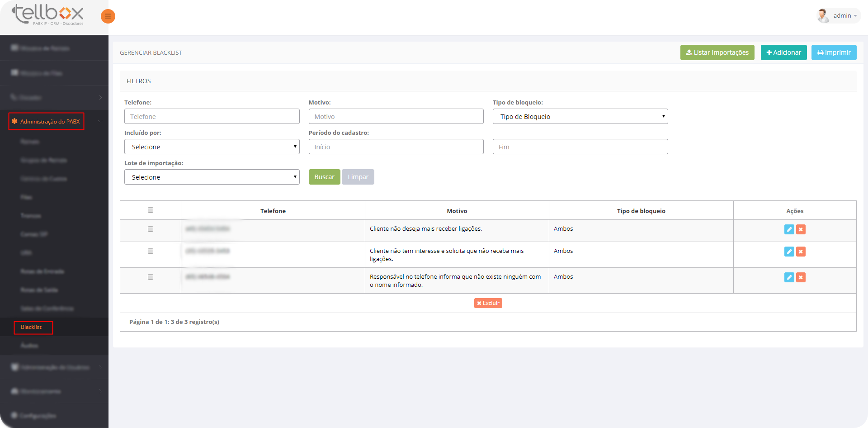Tick the checkbox for the third row
Viewport: 868px width, 428px height.
pyautogui.click(x=151, y=277)
